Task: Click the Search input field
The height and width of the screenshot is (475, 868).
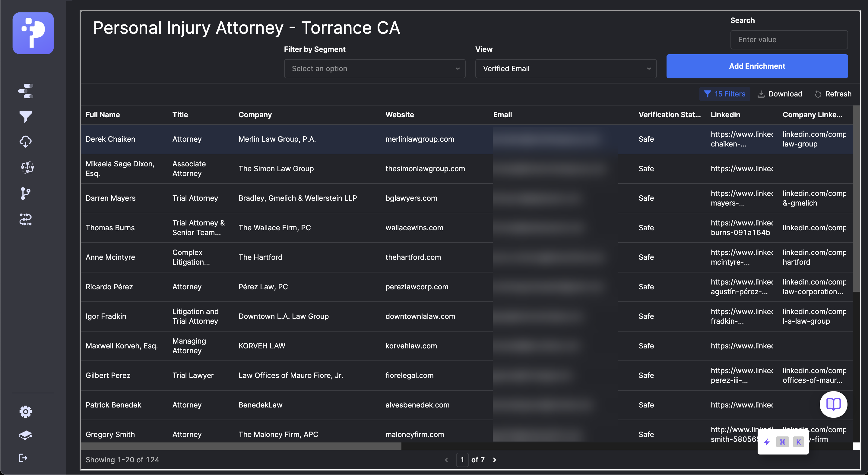Action: click(788, 40)
